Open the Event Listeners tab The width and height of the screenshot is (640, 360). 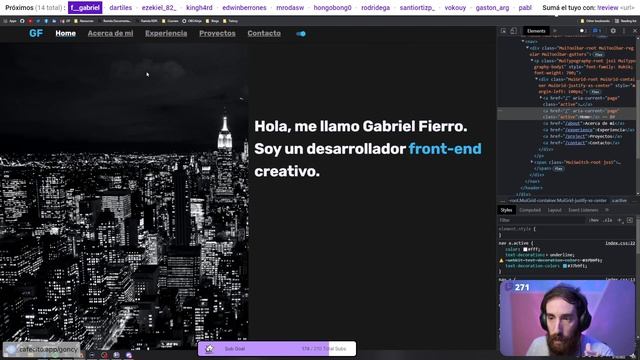coord(583,210)
